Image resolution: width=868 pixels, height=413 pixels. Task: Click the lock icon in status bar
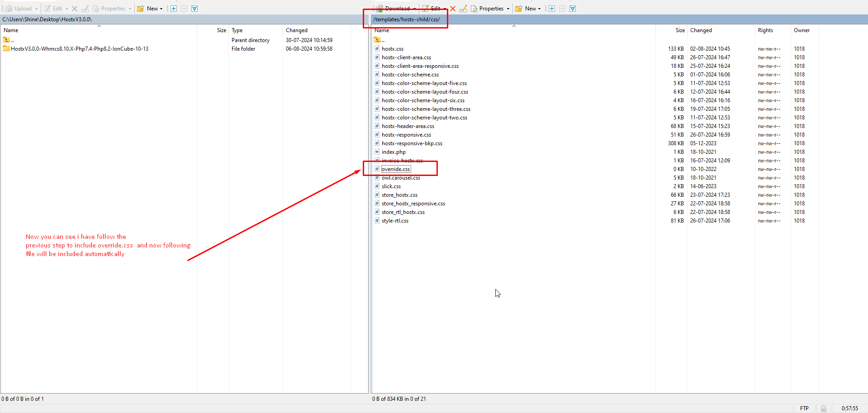824,408
